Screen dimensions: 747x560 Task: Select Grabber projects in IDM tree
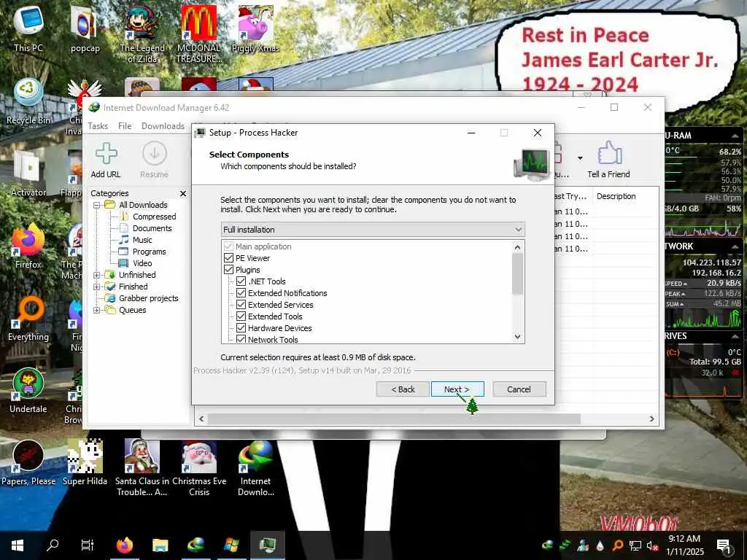click(149, 298)
